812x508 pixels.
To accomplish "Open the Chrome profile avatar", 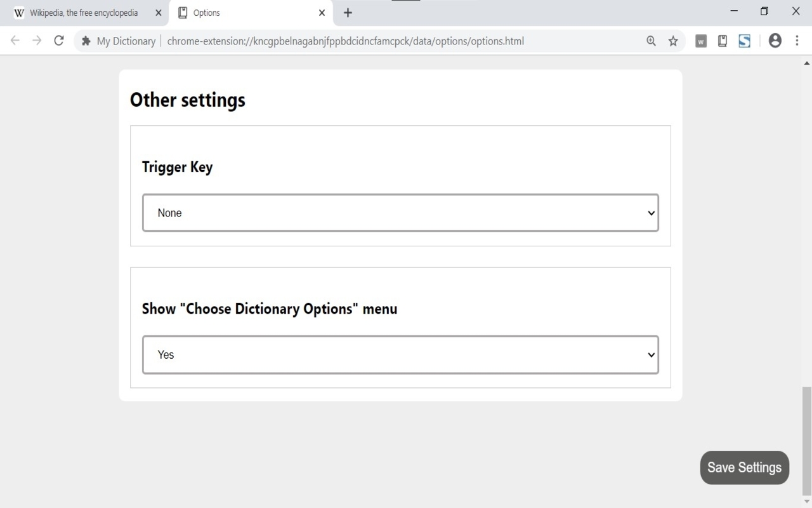I will click(775, 41).
